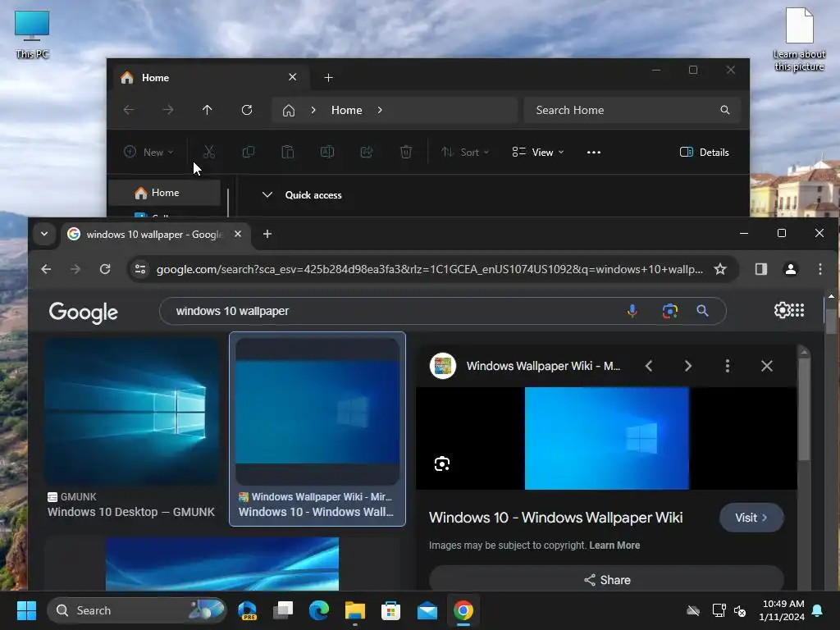Close the windows 10 wallpaper Chrome tab
The image size is (840, 630).
[x=238, y=234]
